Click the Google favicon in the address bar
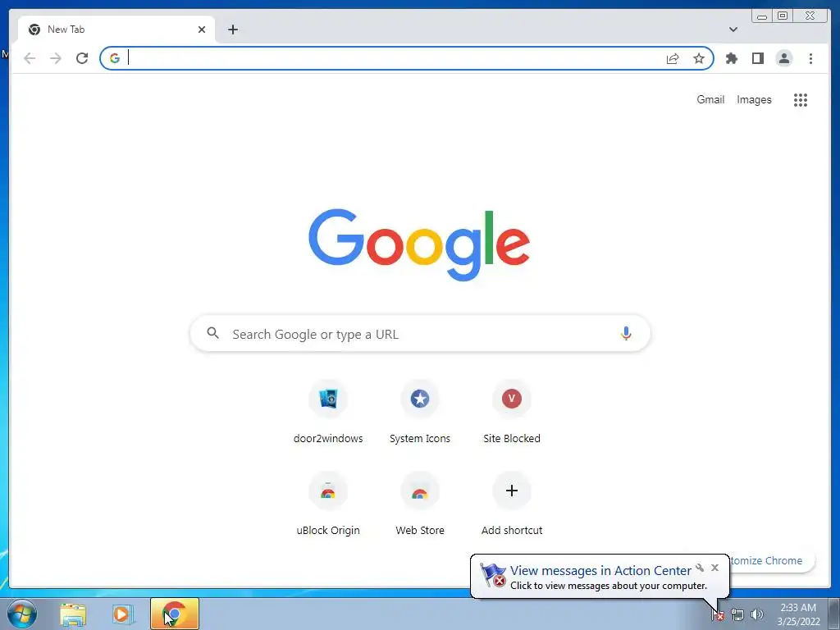The image size is (840, 630). point(115,58)
